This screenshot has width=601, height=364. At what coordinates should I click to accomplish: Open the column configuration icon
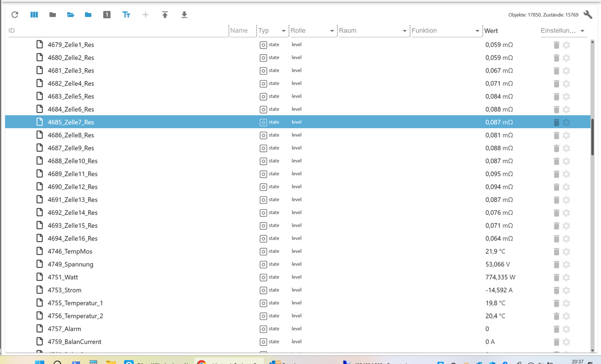34,15
